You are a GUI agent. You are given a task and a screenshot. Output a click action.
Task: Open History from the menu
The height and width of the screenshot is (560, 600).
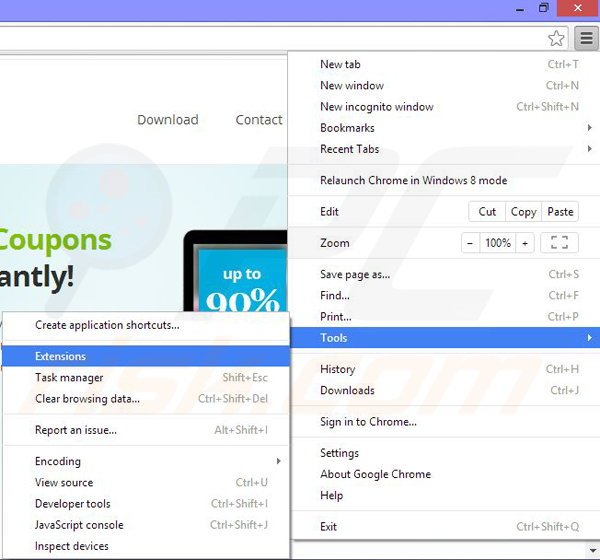pos(445,369)
